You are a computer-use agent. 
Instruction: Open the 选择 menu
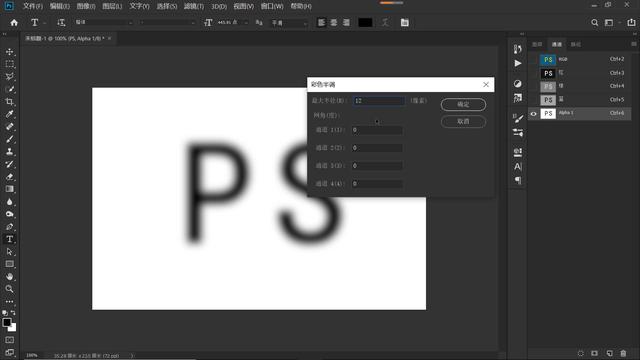(167, 6)
